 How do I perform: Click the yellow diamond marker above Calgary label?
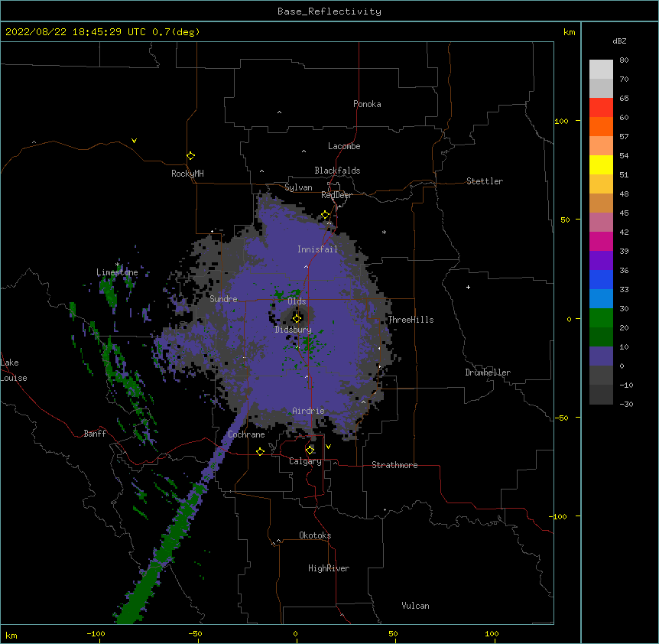(x=310, y=450)
